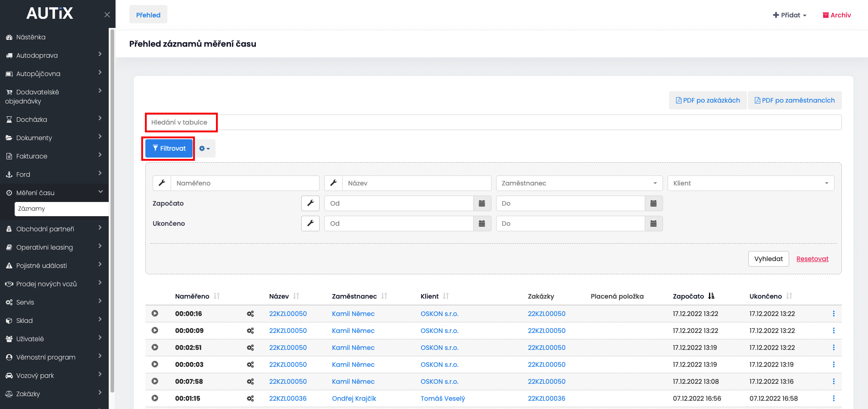Click the Resetovat link

(813, 259)
